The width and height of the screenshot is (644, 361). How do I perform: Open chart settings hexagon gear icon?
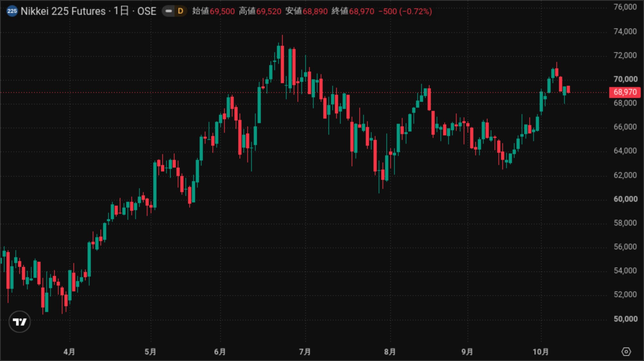pos(626,352)
